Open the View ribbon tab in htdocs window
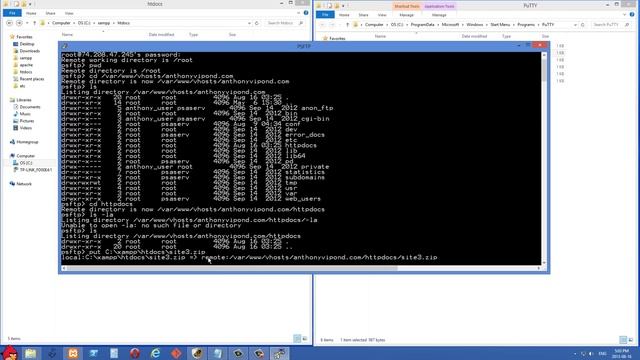 tap(69, 13)
